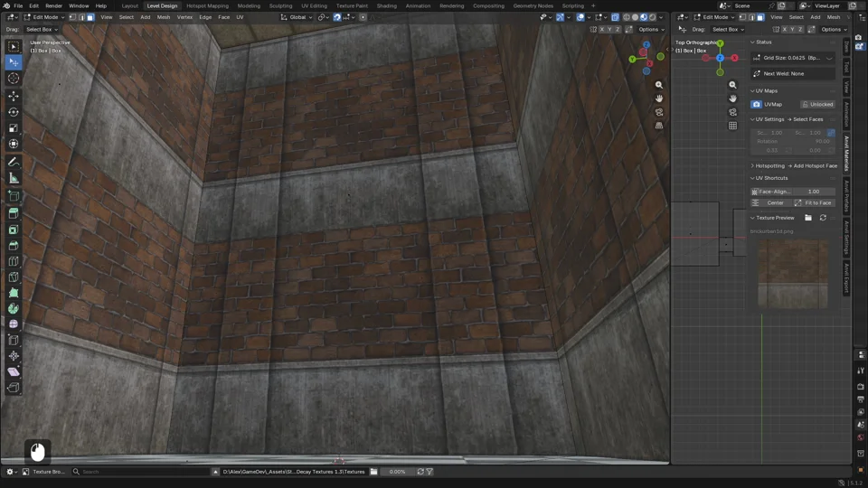Toggle face select mode in header
The height and width of the screenshot is (488, 868).
90,17
